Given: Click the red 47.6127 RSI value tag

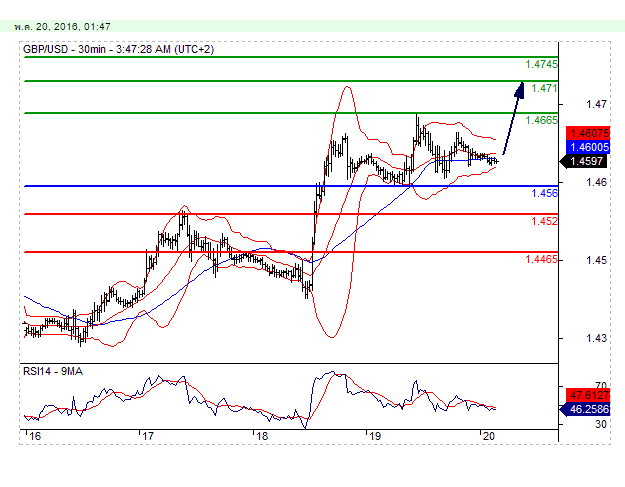Looking at the screenshot, I should [x=588, y=395].
